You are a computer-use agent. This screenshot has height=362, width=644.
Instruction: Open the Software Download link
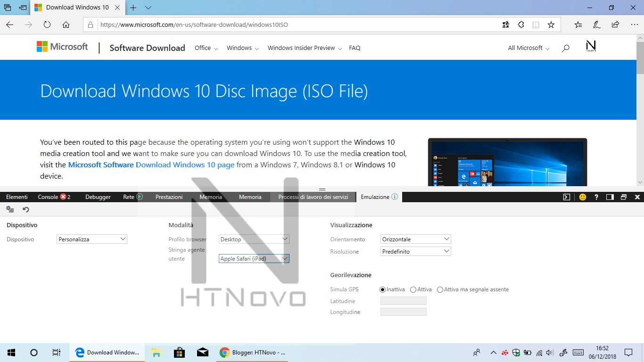click(147, 48)
